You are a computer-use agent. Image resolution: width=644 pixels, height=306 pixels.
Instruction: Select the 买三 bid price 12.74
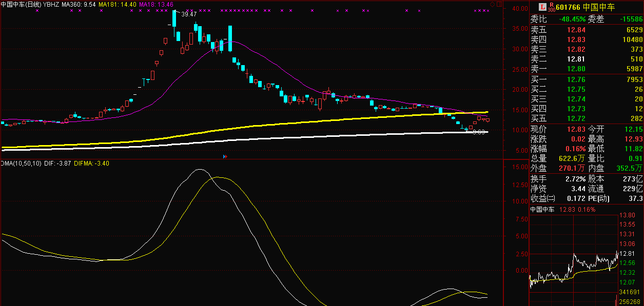577,99
